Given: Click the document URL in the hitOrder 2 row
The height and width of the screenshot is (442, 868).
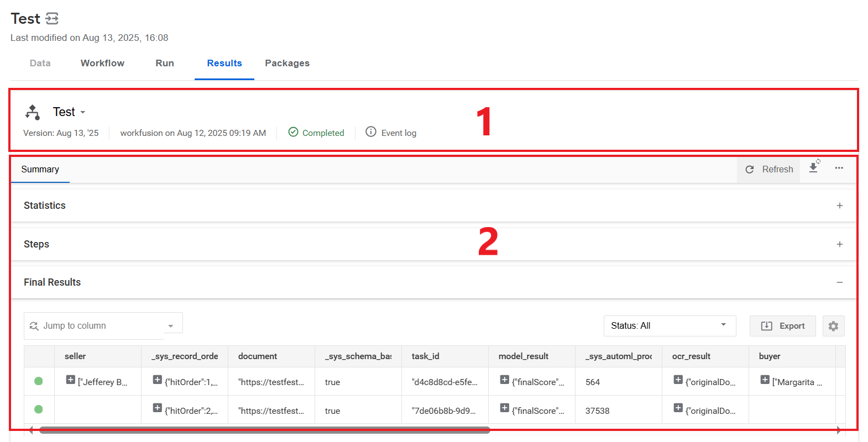Looking at the screenshot, I should tap(271, 411).
